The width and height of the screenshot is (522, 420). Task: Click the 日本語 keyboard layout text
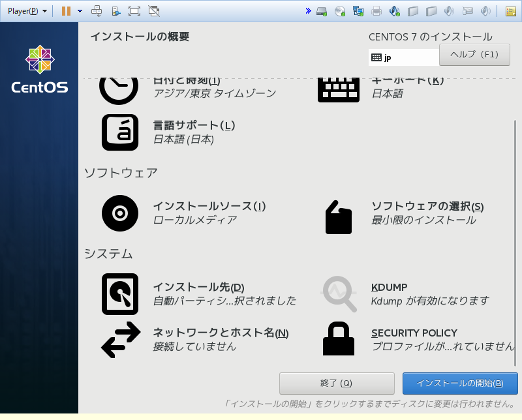[387, 93]
